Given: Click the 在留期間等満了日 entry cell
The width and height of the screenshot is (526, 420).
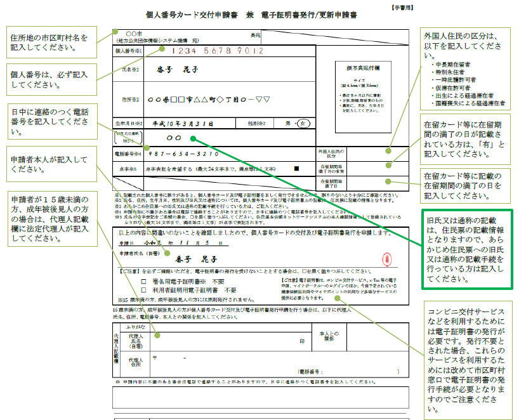Looking at the screenshot, I should [378, 183].
